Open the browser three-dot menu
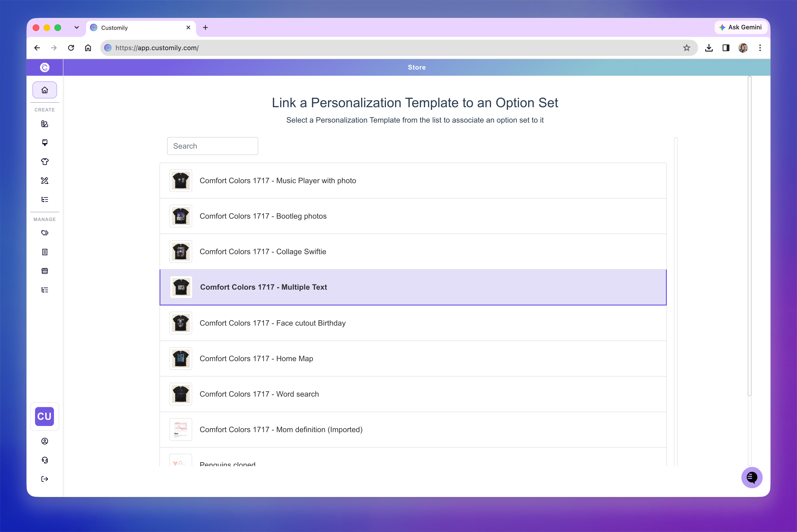797x532 pixels. (x=760, y=48)
